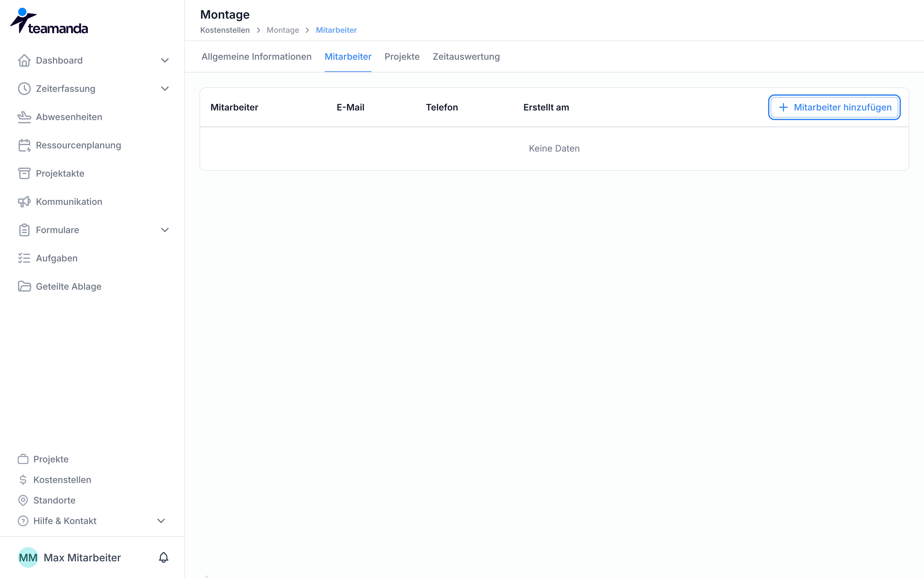
Task: Go to Kostenstellen breadcrumb link
Action: tap(225, 30)
